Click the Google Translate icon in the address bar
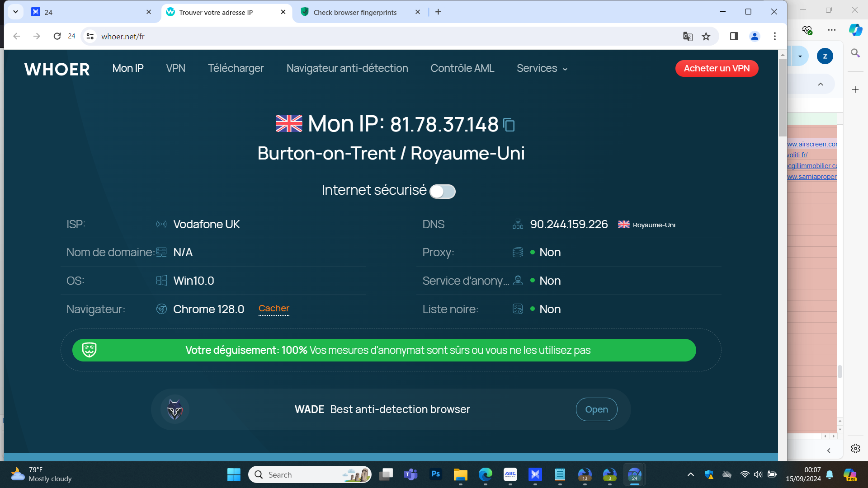The height and width of the screenshot is (488, 868). coord(688,37)
